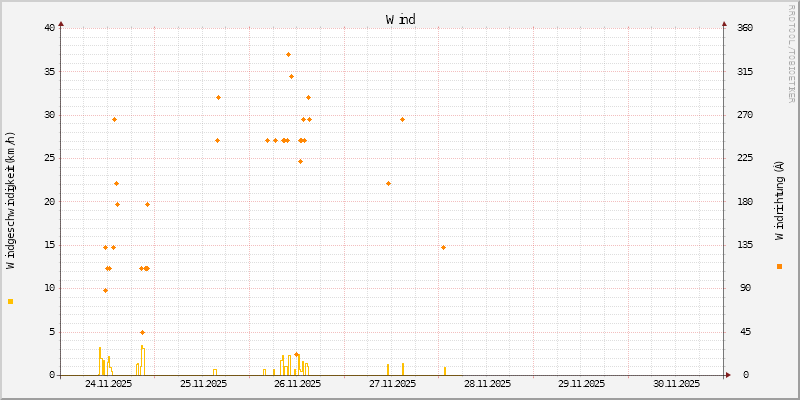Image resolution: width=800 pixels, height=400 pixels.
Task: Select the 24.11.2025 date label
Action: [108, 383]
